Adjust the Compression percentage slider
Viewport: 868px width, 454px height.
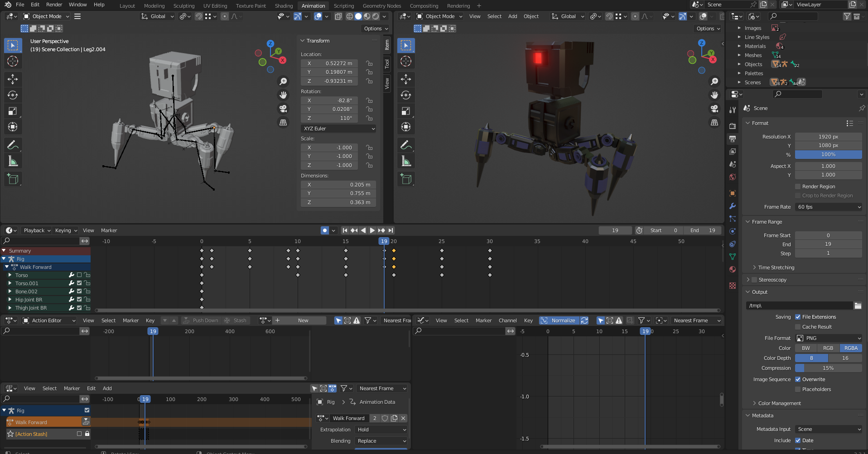coord(828,368)
